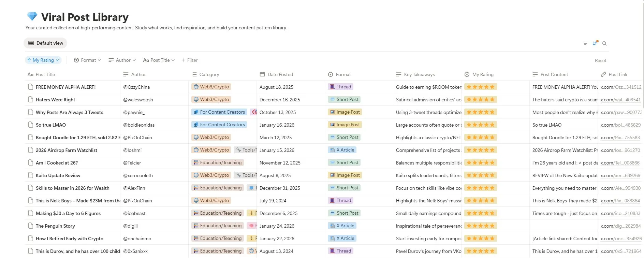Open the x.com/dig...262984 post link
644x258 pixels.
pos(620,226)
